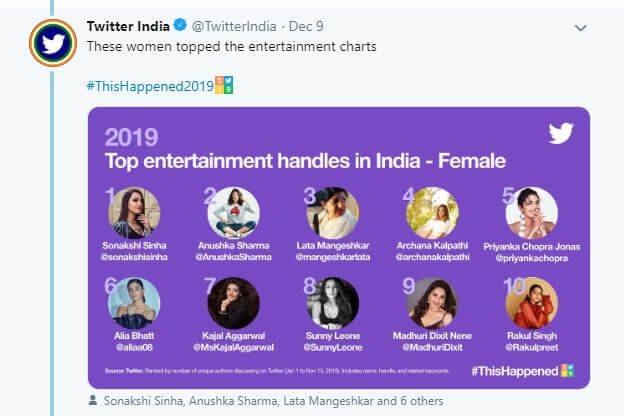Viewport: 624px width, 416px height.
Task: Click Anushka Sharma's profile photo
Action: [233, 212]
